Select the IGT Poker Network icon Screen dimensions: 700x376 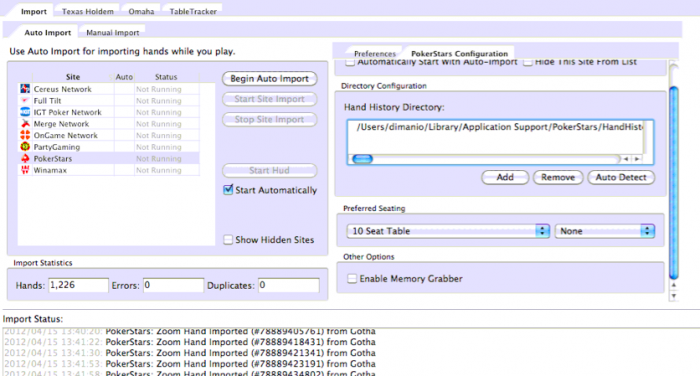(25, 112)
